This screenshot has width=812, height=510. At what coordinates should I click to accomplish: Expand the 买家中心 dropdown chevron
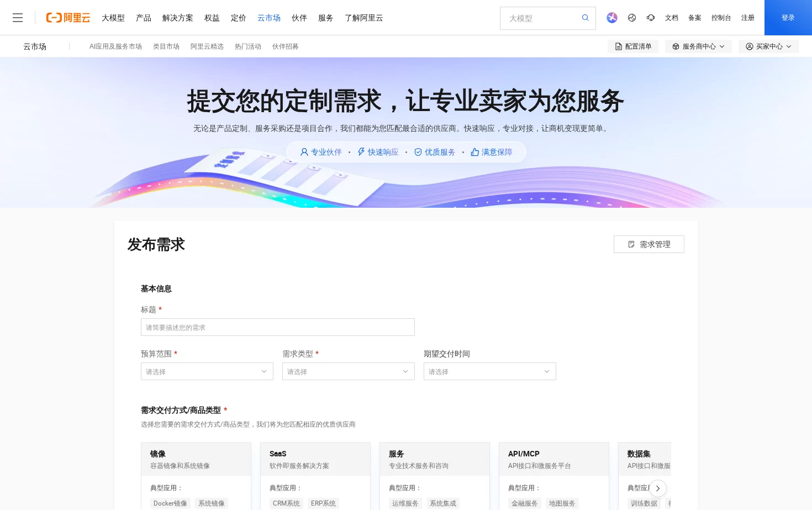click(x=789, y=46)
